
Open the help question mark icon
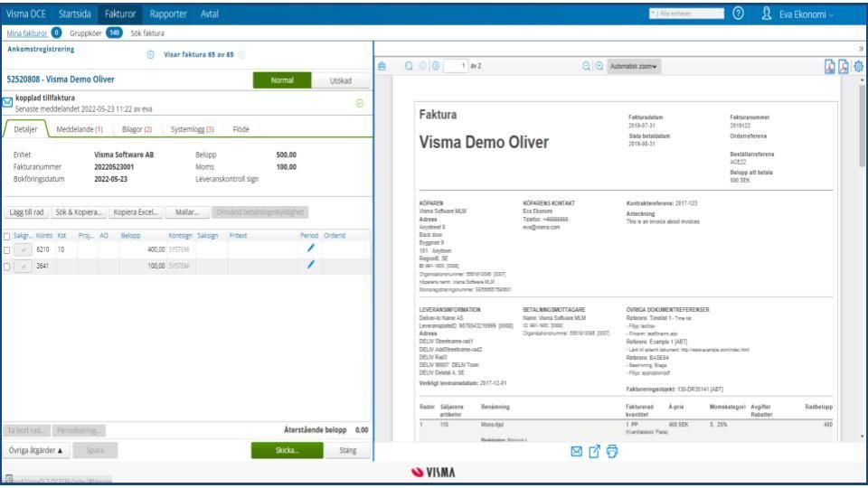(x=738, y=14)
